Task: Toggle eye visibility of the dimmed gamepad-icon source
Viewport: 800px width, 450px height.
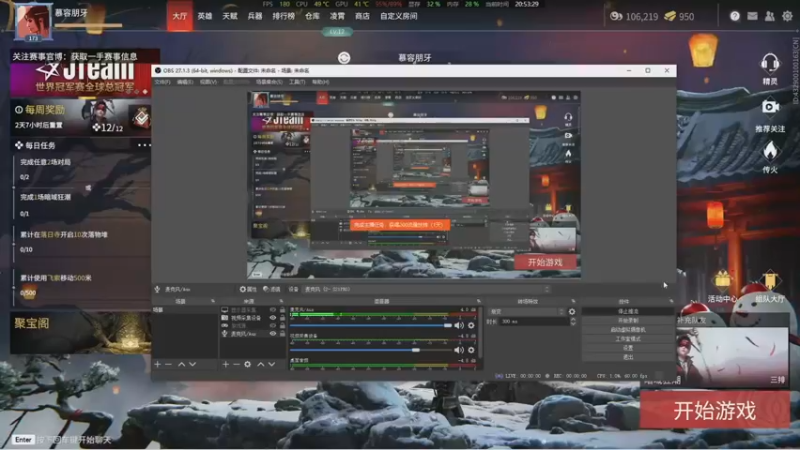Action: [x=273, y=326]
